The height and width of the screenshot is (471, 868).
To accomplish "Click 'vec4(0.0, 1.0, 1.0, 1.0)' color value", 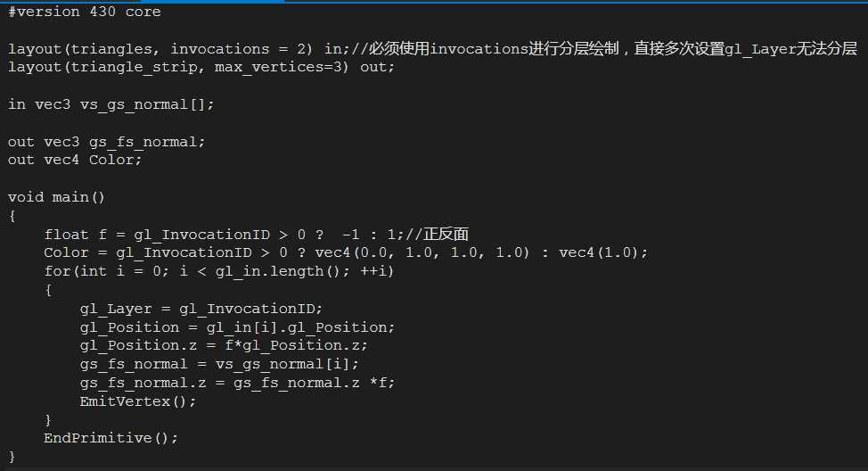I will click(422, 252).
